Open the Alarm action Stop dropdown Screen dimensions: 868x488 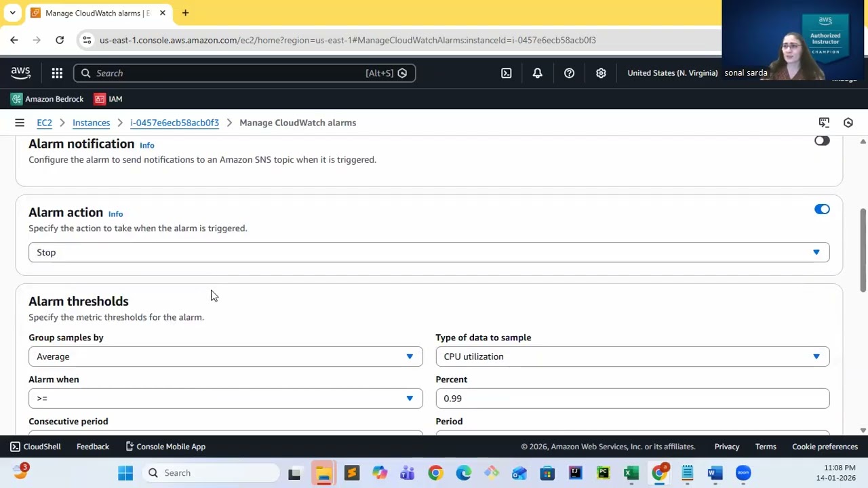(x=429, y=252)
